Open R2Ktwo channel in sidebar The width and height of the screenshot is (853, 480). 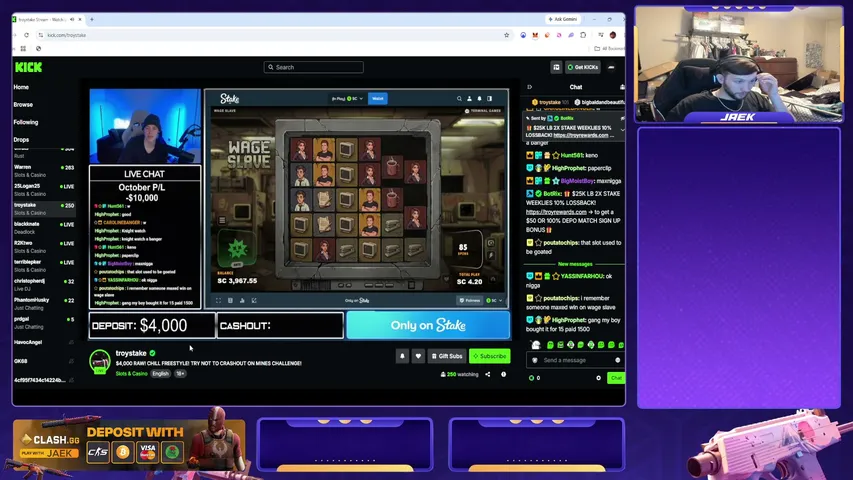[x=44, y=247]
